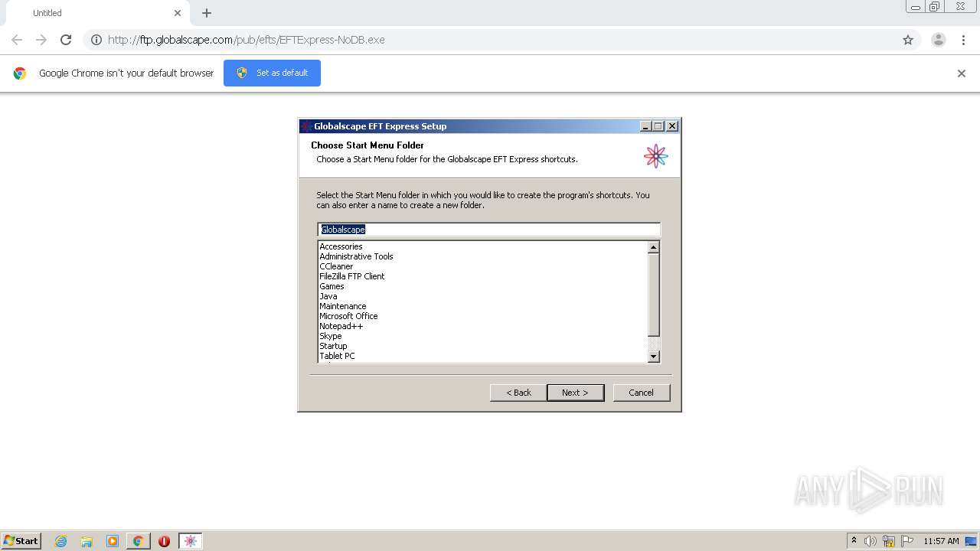The height and width of the screenshot is (551, 980).
Task: Select the Untitled tab
Action: [x=96, y=13]
